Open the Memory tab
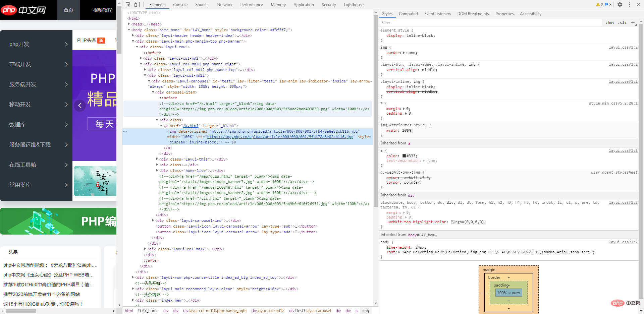This screenshot has width=644, height=314. pyautogui.click(x=278, y=5)
